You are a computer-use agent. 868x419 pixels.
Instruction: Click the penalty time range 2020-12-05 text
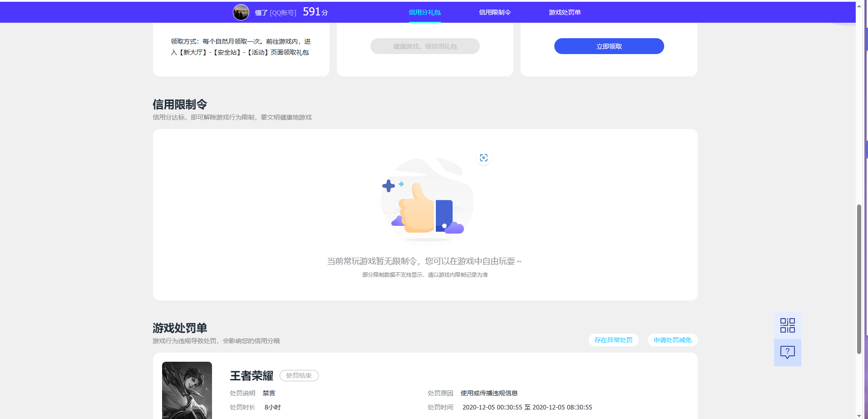(x=527, y=407)
